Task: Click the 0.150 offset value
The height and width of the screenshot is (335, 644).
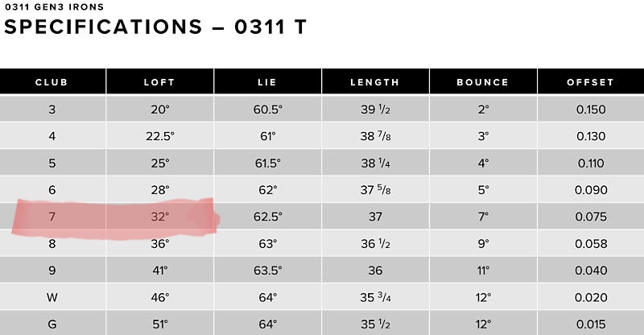Action: pyautogui.click(x=590, y=110)
